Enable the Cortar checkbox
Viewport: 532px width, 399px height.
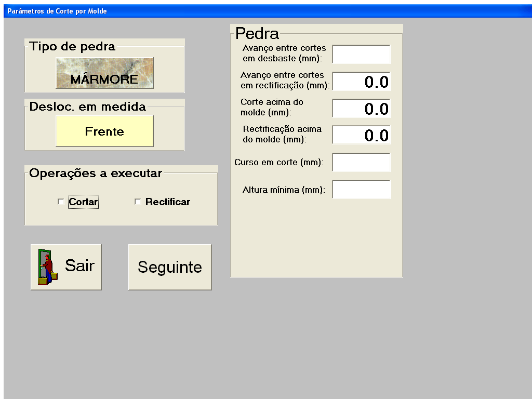point(61,202)
